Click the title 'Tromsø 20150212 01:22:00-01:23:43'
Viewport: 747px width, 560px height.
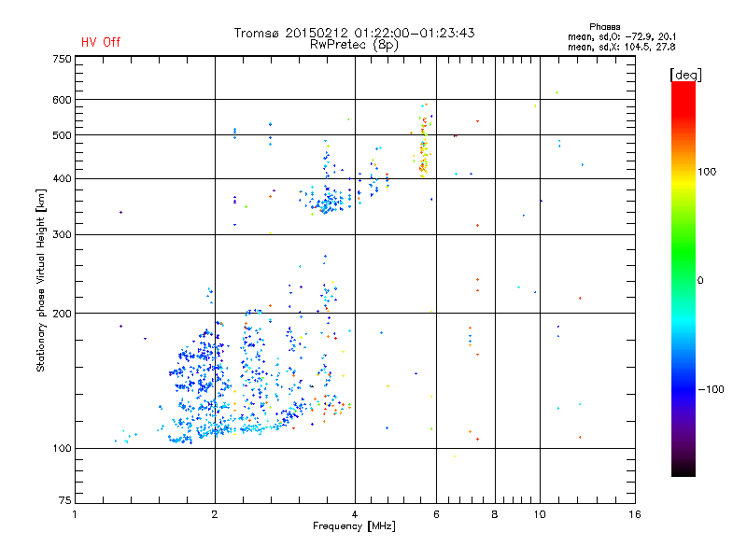pyautogui.click(x=354, y=33)
